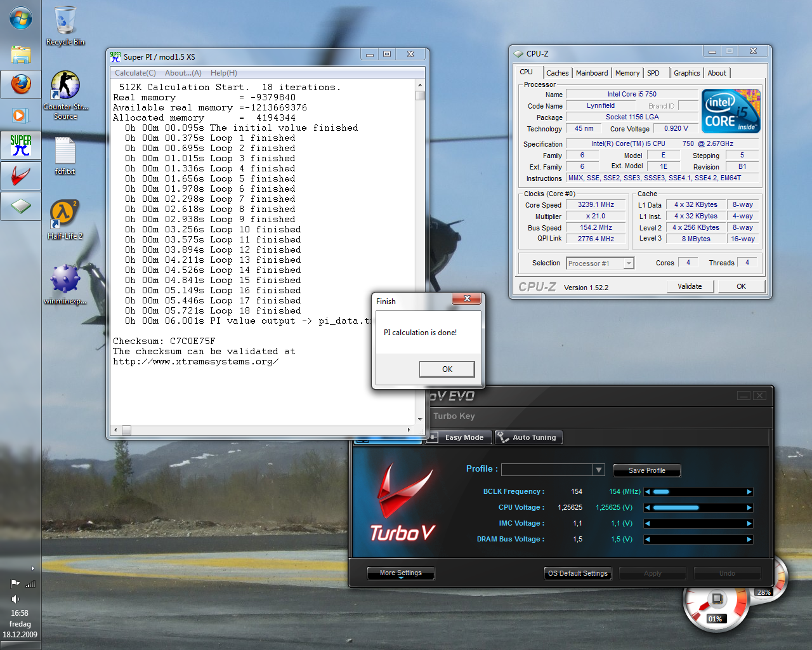812x650 pixels.
Task: Switch to the About tab in CPU-Z
Action: 717,73
